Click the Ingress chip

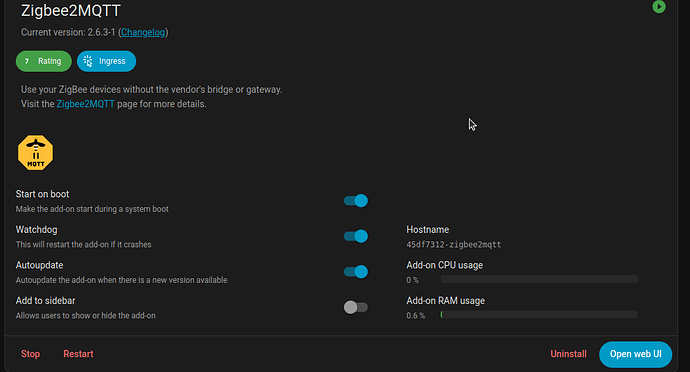106,61
